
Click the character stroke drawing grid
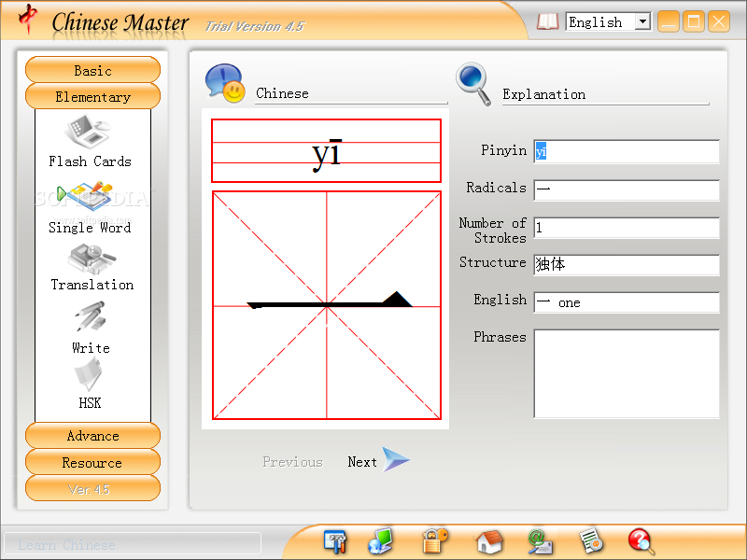(x=326, y=305)
